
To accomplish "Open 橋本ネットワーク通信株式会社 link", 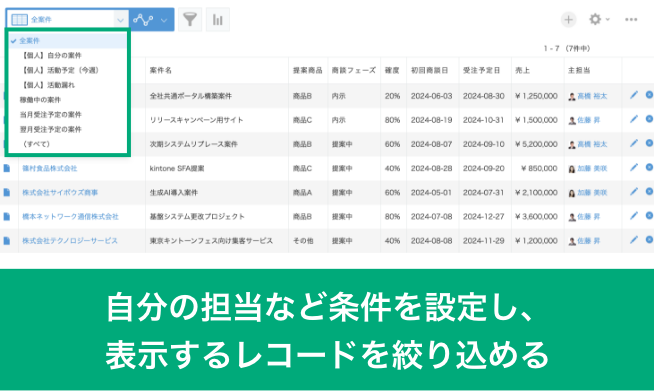I will tap(70, 217).
